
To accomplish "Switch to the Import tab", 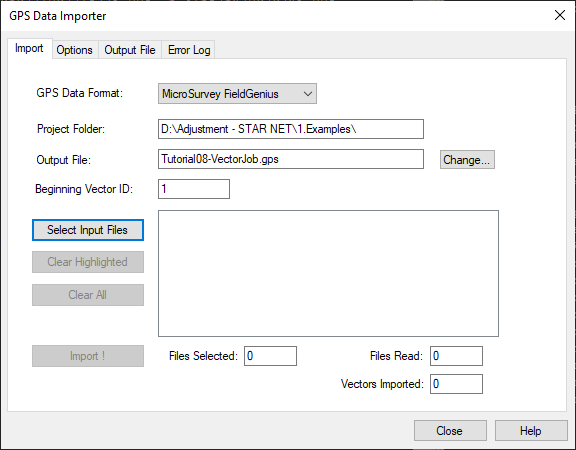I will [x=29, y=48].
